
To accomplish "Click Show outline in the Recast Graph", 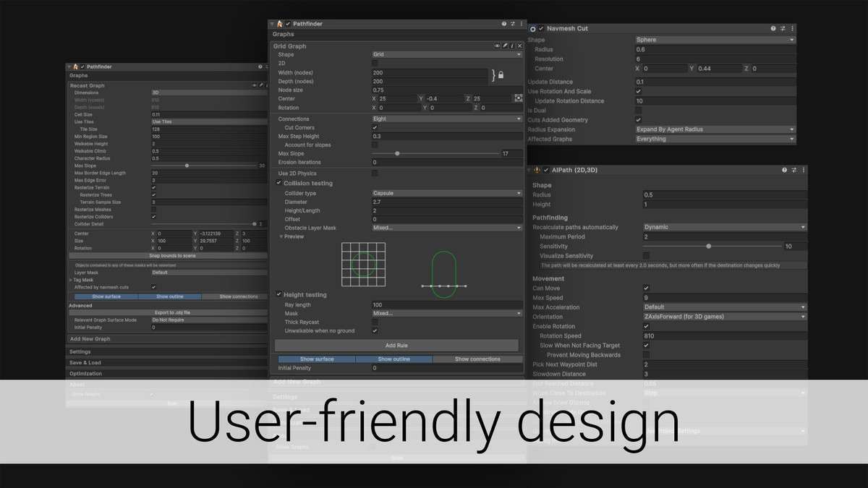I will 170,296.
